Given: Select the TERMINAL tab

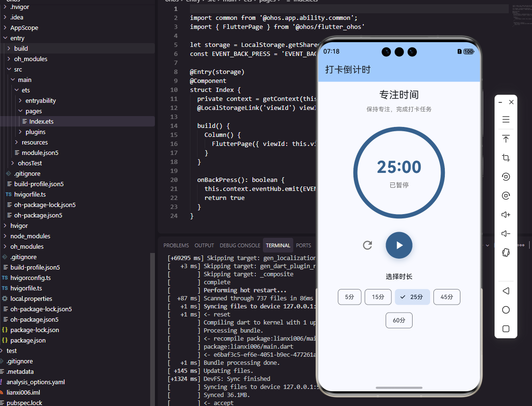Looking at the screenshot, I should (x=278, y=245).
